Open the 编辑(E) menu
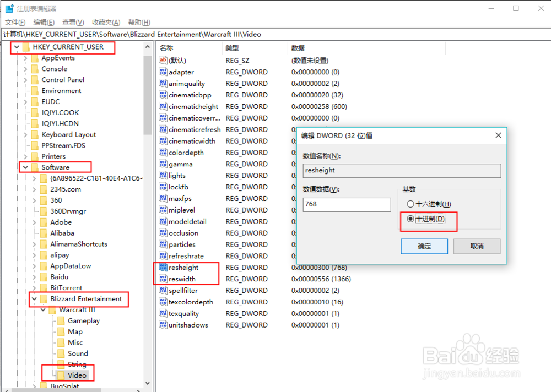 44,23
